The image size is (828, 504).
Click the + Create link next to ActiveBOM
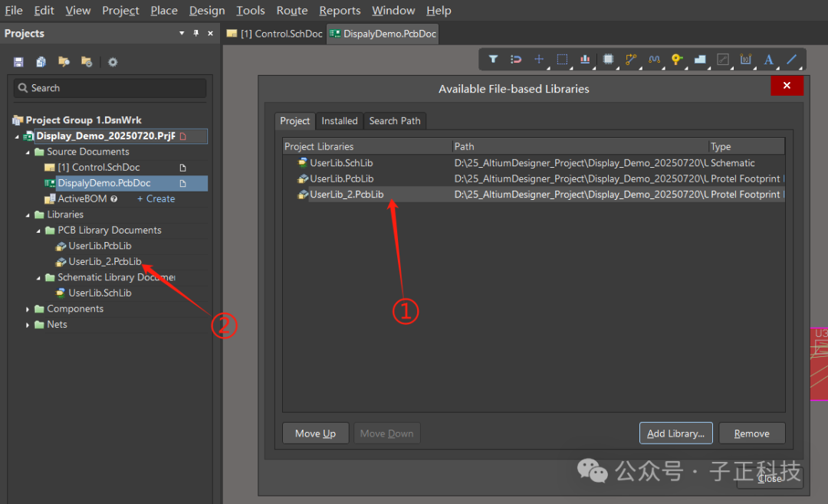156,199
